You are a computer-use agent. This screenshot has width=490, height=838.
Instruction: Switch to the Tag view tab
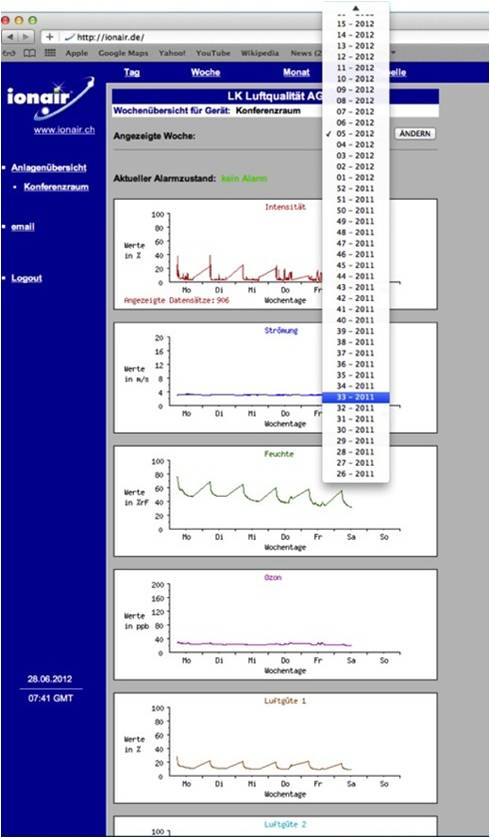pyautogui.click(x=132, y=72)
